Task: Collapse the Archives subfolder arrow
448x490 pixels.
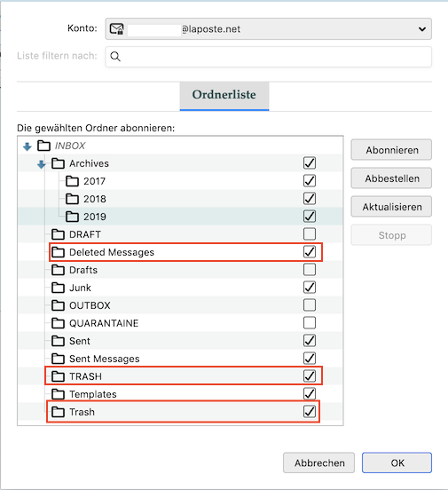Action: [41, 164]
